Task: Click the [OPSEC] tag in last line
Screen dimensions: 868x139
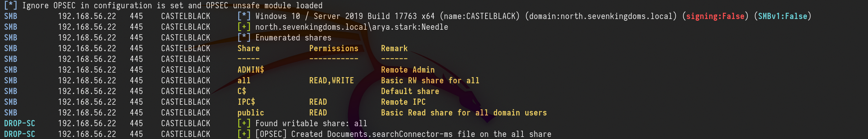Action: pyautogui.click(x=271, y=134)
